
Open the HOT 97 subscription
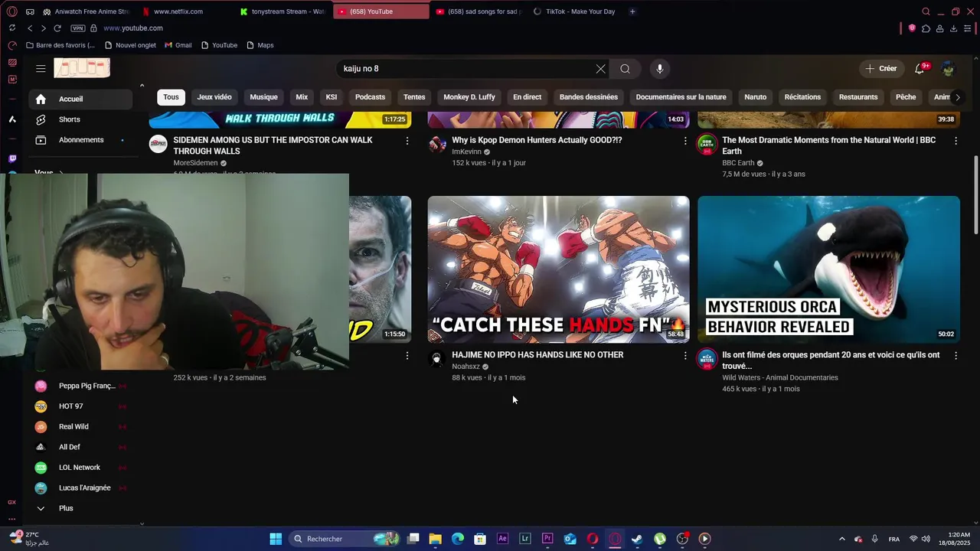click(80, 406)
